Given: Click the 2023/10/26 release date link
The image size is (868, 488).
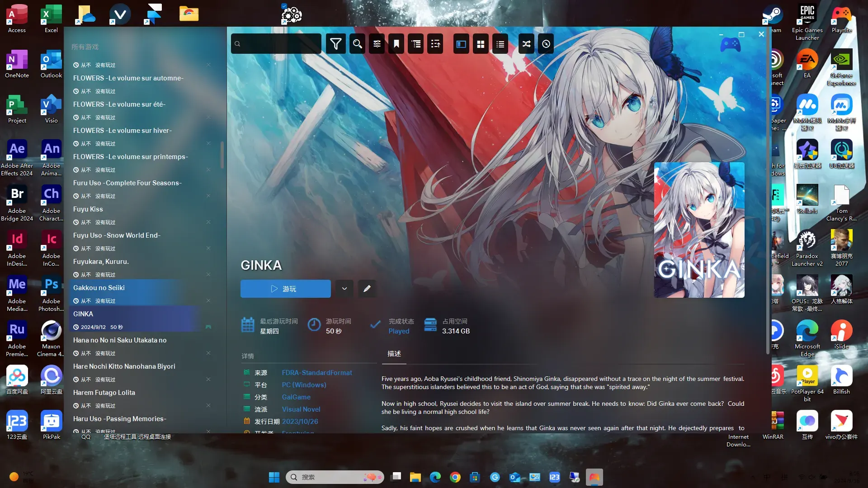Looking at the screenshot, I should click(x=300, y=422).
